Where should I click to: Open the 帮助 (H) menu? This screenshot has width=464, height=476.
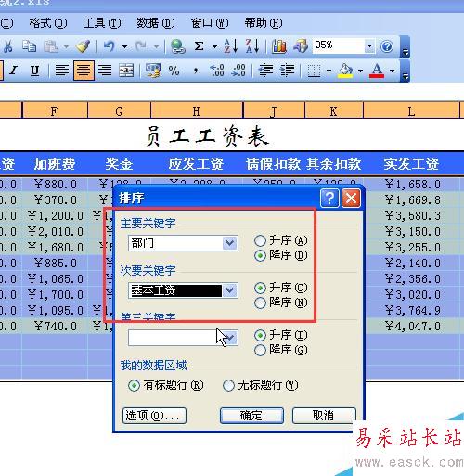click(264, 23)
